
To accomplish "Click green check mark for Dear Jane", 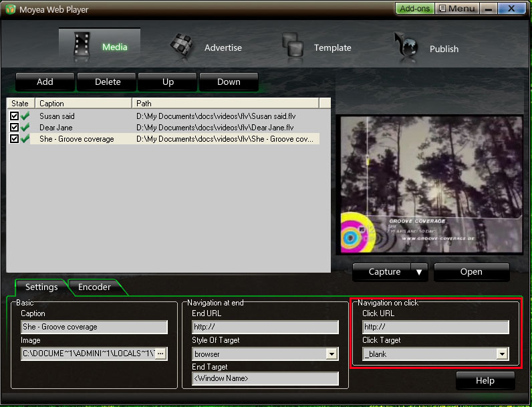I will 25,128.
